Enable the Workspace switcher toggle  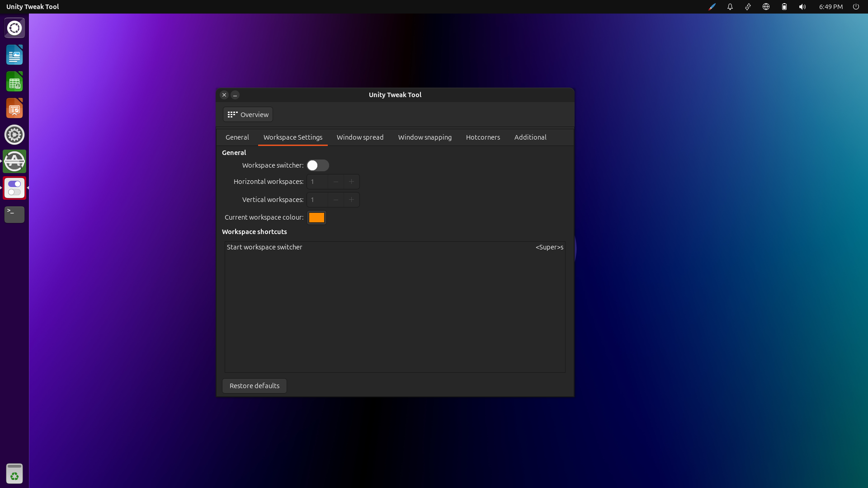coord(318,165)
